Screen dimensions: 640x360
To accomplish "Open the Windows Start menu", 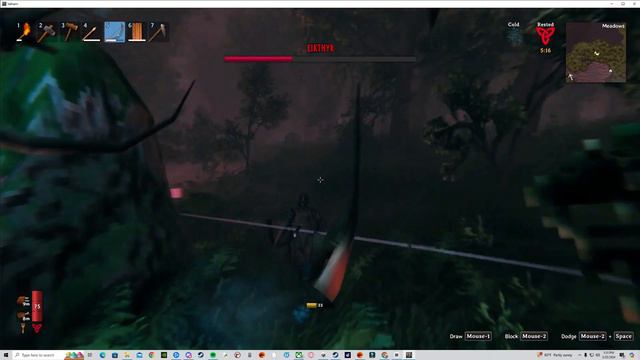I will 6,355.
